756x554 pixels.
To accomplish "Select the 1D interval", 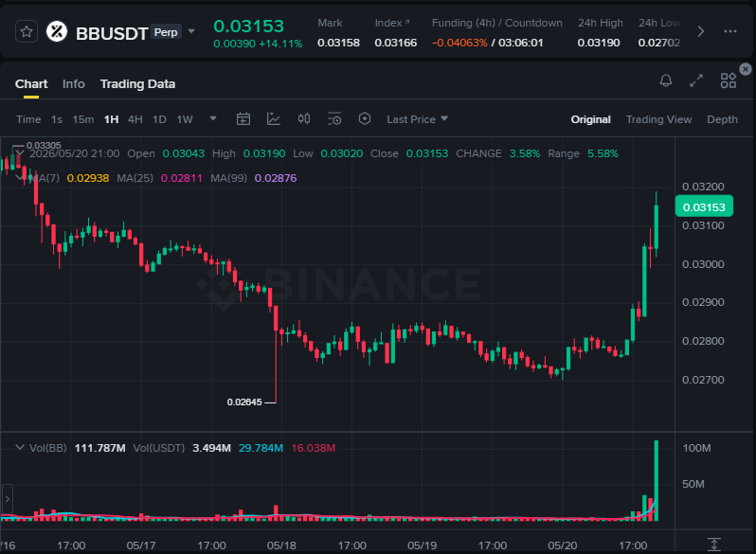I will point(159,119).
